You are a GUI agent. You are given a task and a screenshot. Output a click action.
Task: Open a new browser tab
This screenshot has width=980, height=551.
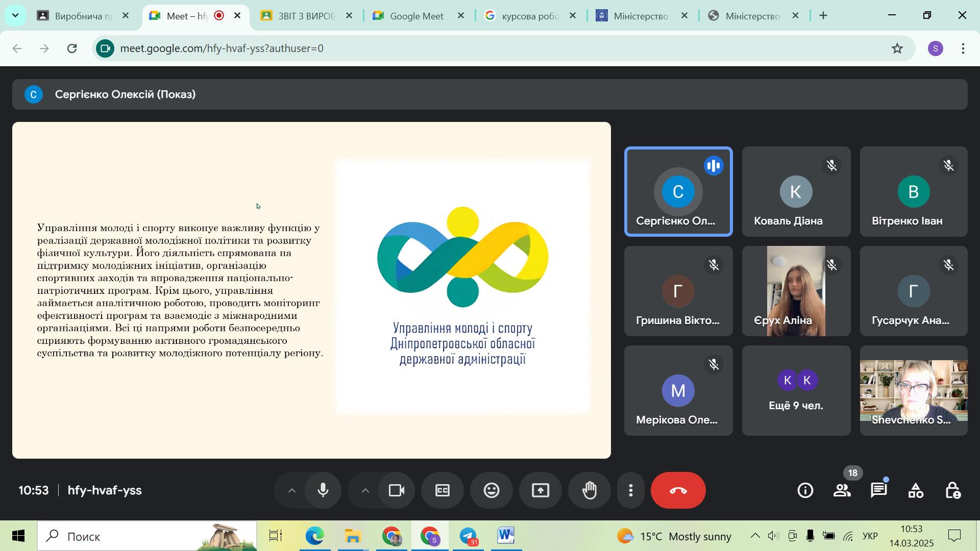(823, 16)
